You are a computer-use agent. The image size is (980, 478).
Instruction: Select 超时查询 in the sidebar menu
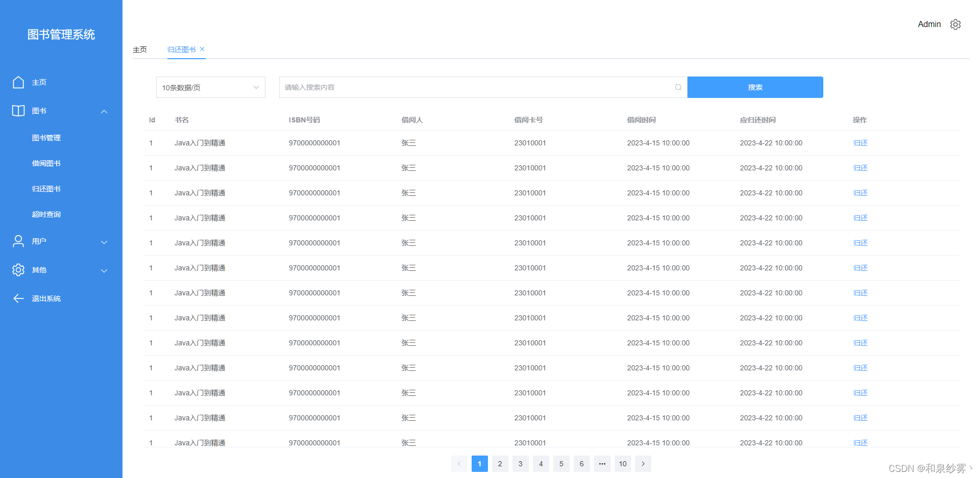click(x=46, y=214)
